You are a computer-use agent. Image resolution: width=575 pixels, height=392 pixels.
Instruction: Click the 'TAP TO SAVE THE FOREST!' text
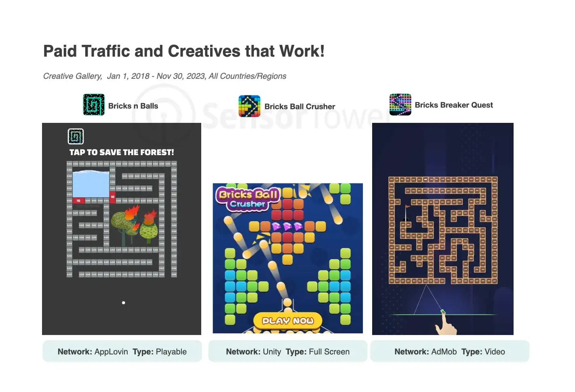[122, 152]
